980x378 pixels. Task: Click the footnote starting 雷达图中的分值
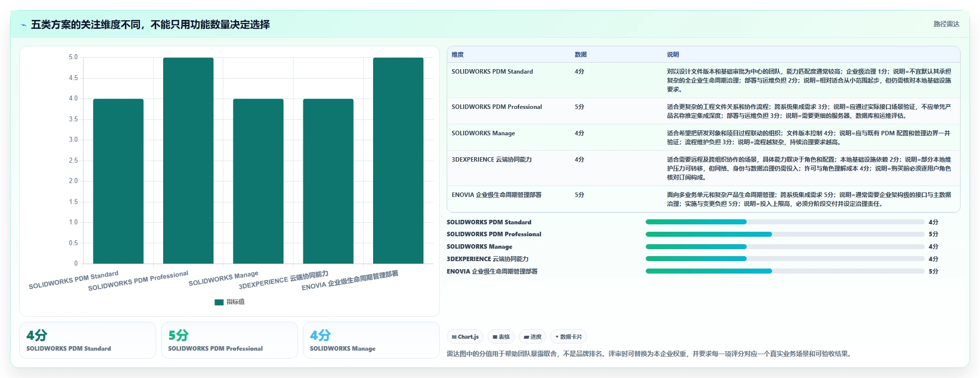[650, 354]
